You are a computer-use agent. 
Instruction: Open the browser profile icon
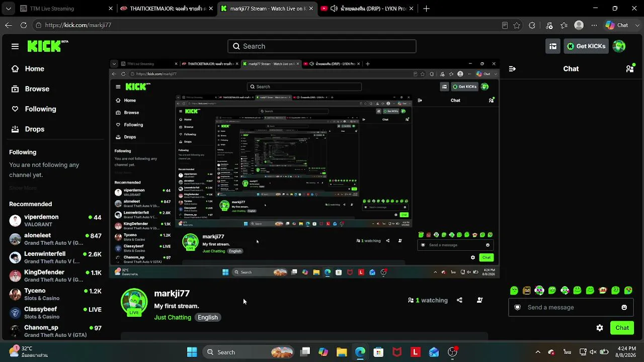click(x=579, y=25)
